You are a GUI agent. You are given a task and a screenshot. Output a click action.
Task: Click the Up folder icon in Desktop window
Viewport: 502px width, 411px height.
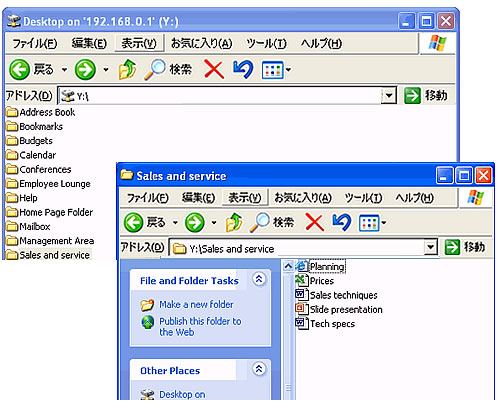pos(127,69)
